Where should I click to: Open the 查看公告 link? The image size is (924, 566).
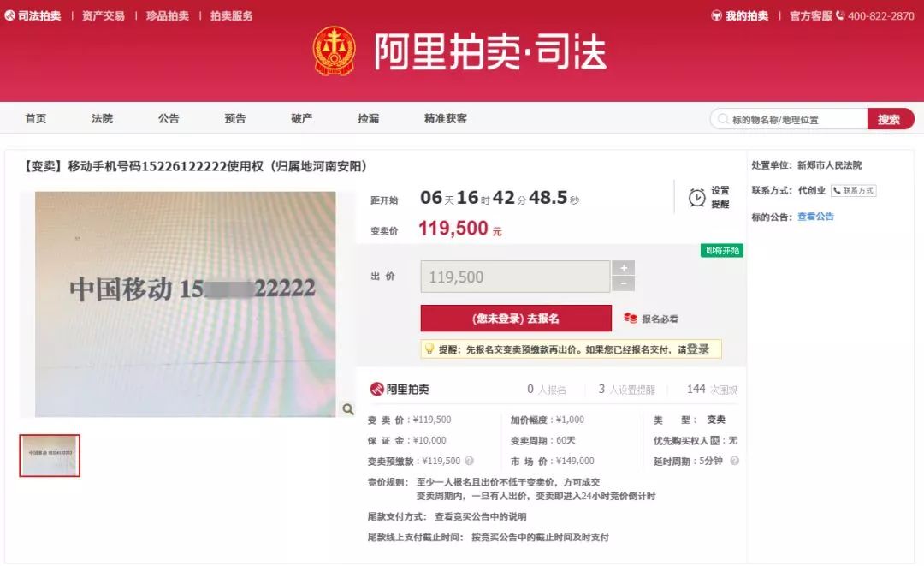pyautogui.click(x=815, y=217)
